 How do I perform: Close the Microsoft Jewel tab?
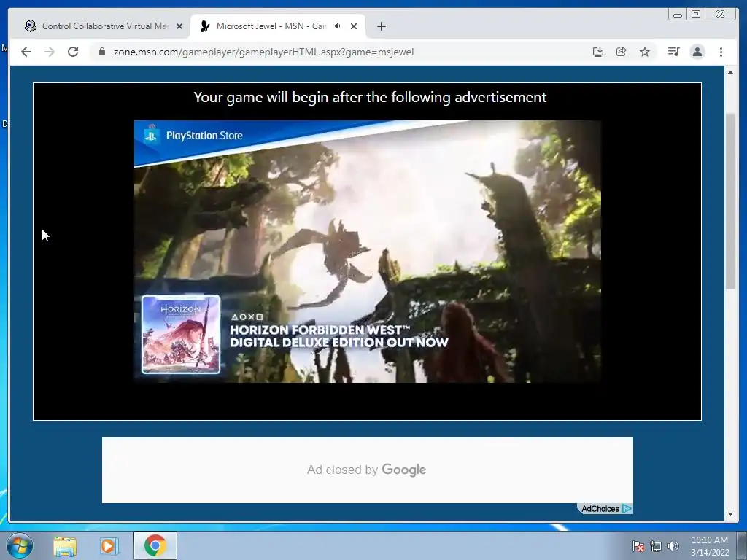click(354, 26)
